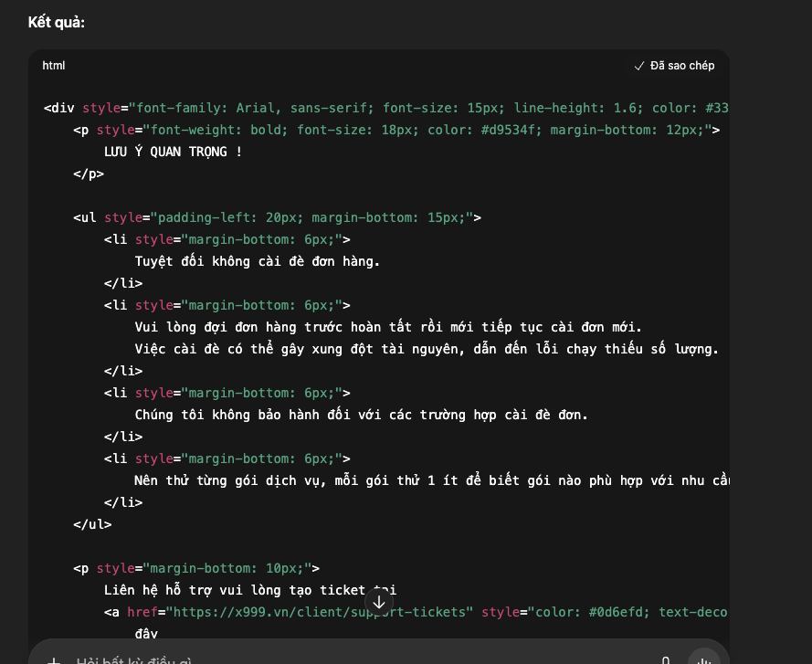Jump to bottom with the down-arrow button
Screen dimensions: 812x664
pos(379,602)
